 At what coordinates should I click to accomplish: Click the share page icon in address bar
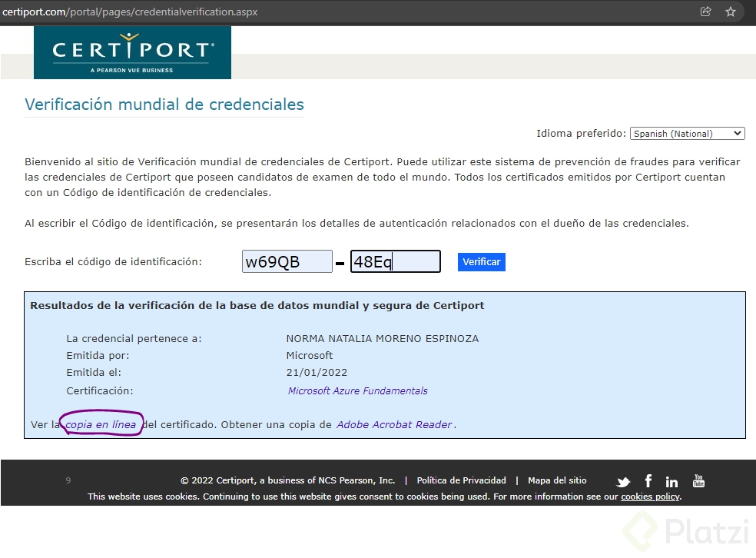tap(705, 12)
